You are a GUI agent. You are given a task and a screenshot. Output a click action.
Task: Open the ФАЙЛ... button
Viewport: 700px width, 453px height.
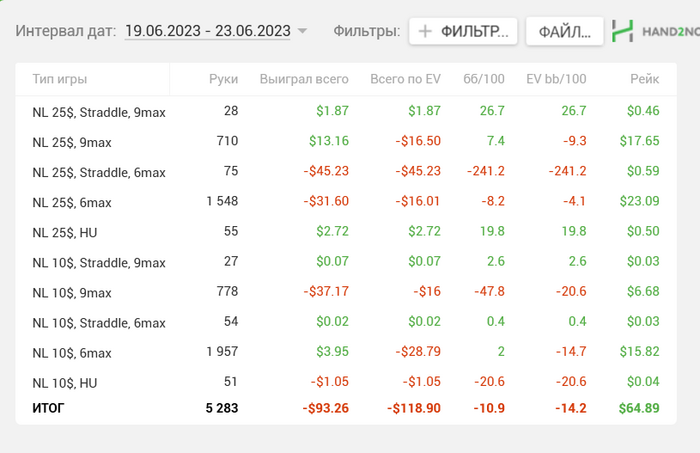pos(564,31)
